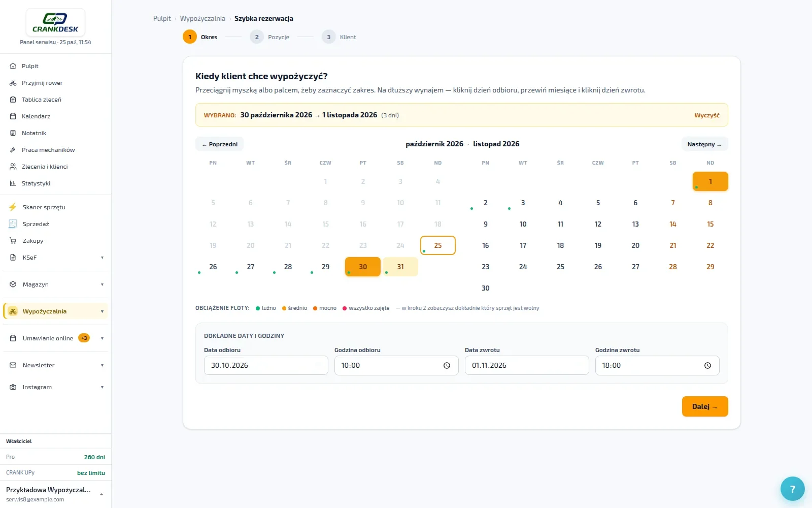Expand the Magazyn submenu arrow
Image resolution: width=812 pixels, height=508 pixels.
click(102, 284)
